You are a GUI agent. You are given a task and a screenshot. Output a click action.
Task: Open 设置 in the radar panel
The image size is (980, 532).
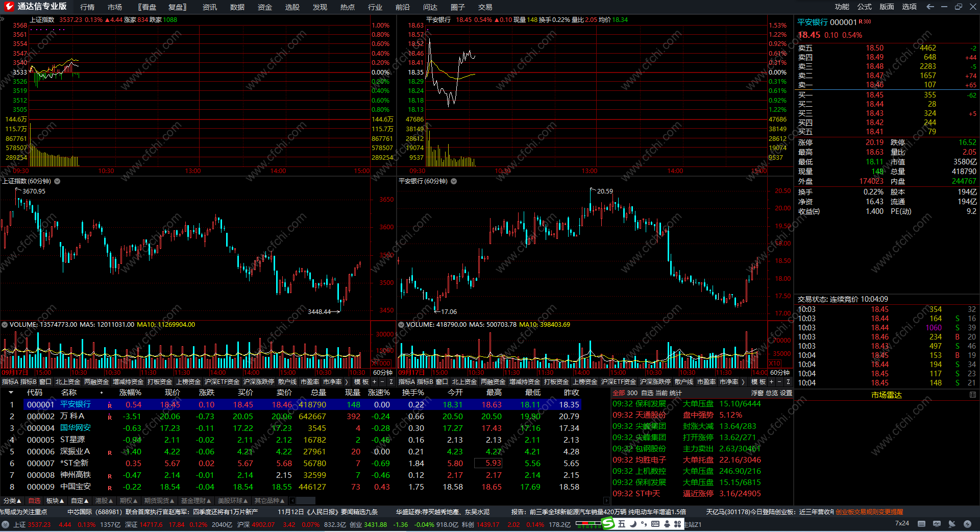pos(786,393)
